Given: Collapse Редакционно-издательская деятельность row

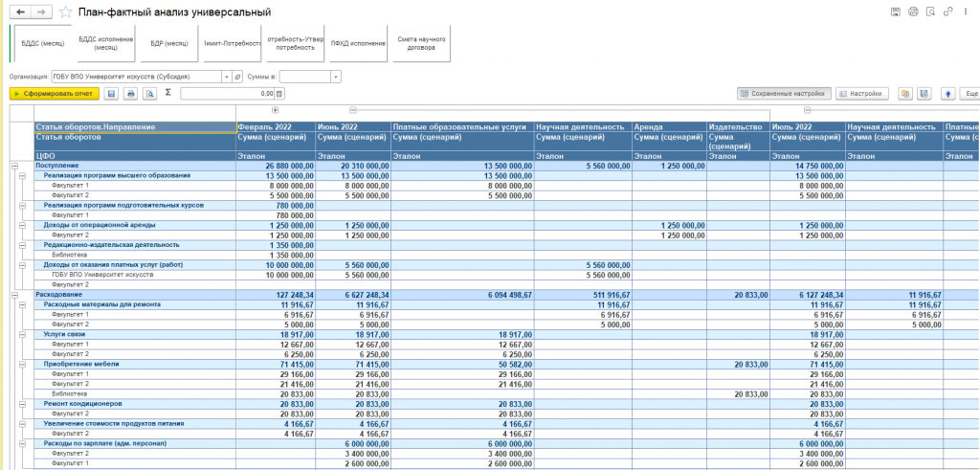Looking at the screenshot, I should [24, 245].
